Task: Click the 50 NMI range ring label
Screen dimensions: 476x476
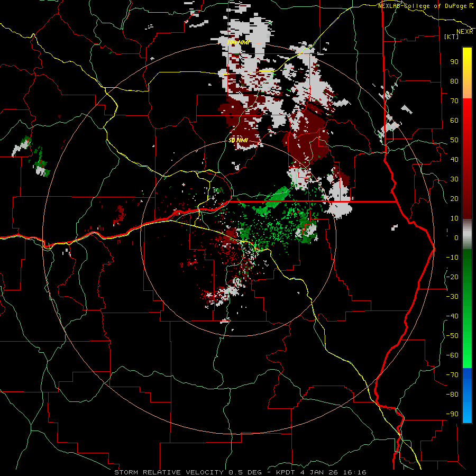Action: (x=238, y=140)
